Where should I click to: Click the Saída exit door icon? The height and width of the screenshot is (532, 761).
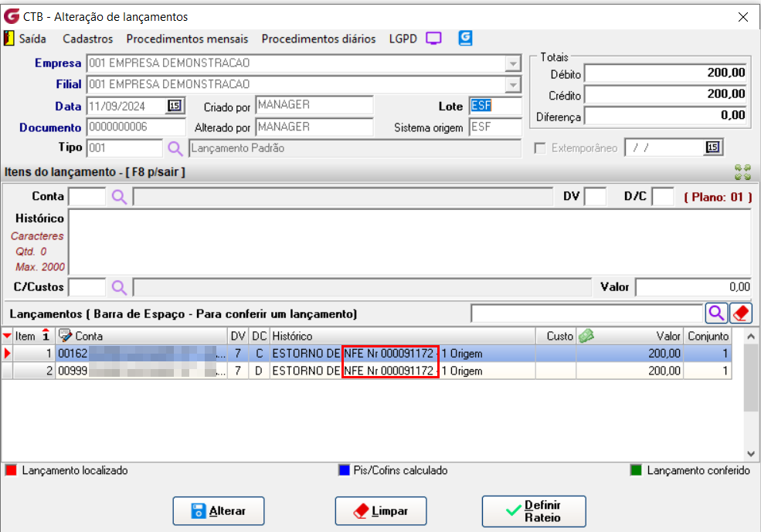pos(8,39)
